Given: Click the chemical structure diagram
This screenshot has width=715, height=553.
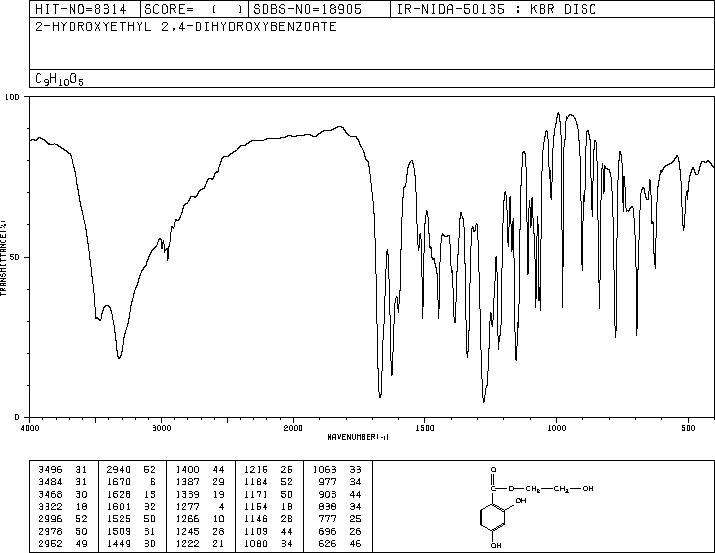Looking at the screenshot, I should pyautogui.click(x=537, y=507).
